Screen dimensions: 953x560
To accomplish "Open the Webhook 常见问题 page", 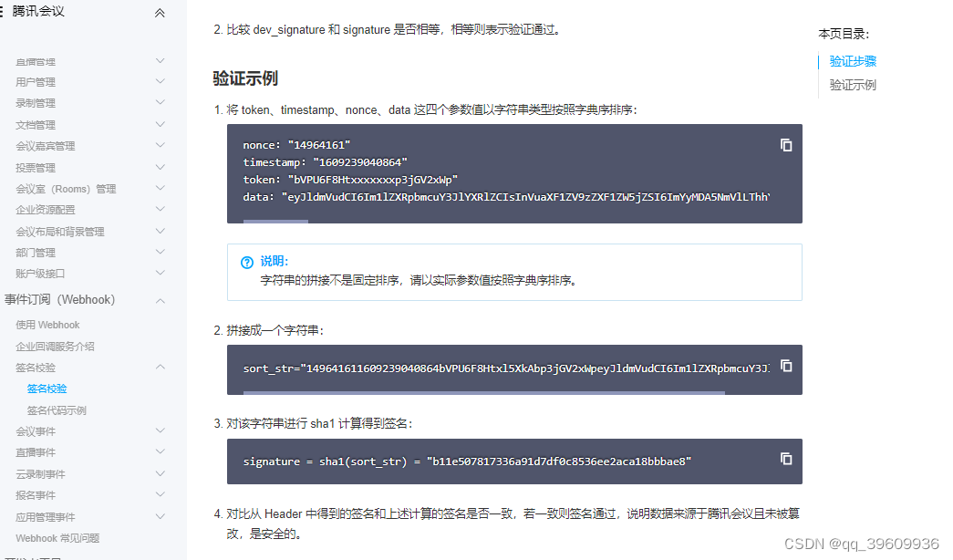I will click(60, 537).
